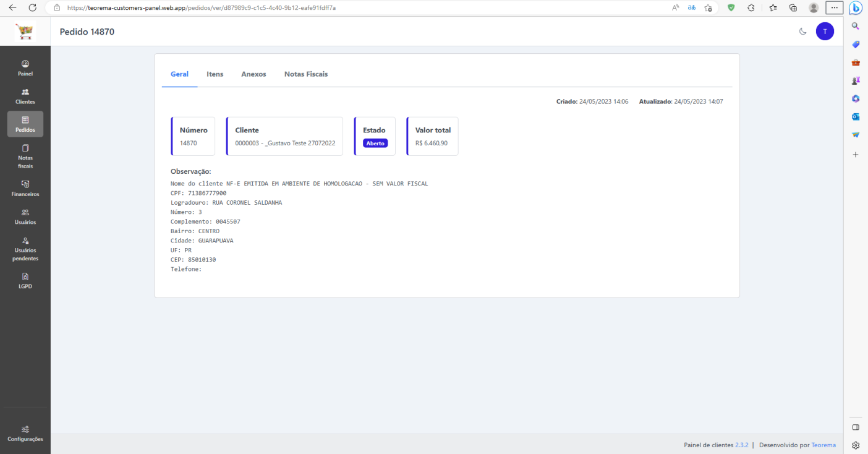
Task: Open Notas fiscais in the sidebar
Action: click(x=25, y=156)
